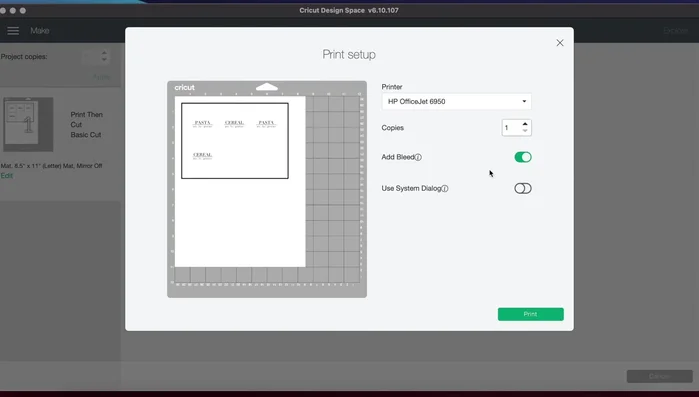Decrease the Project copies value with the down arrow

point(104,59)
